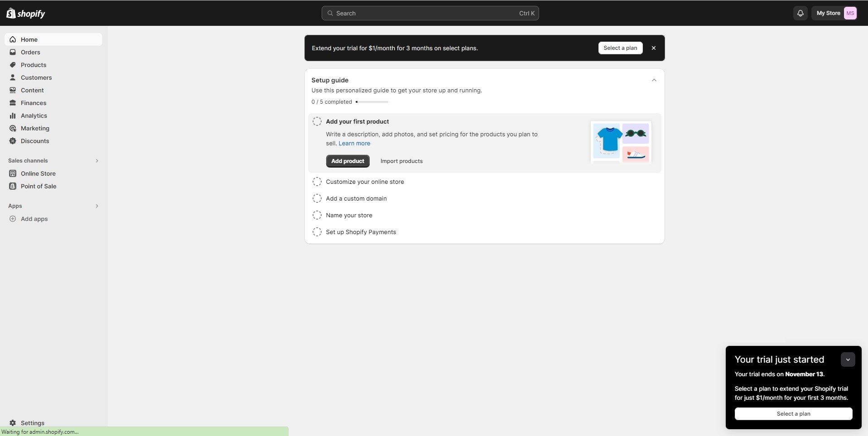This screenshot has width=868, height=436.
Task: Click the product illustration thumbnail
Action: point(621,142)
